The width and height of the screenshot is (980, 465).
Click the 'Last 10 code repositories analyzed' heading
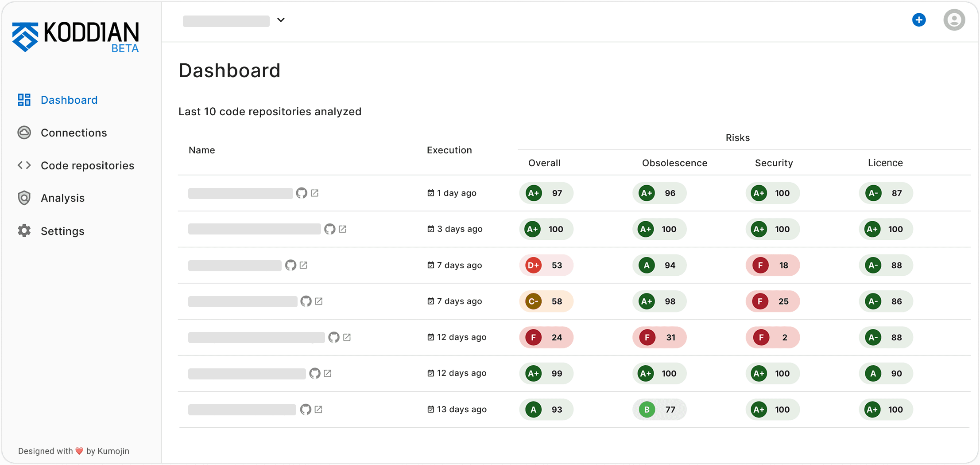pos(270,111)
